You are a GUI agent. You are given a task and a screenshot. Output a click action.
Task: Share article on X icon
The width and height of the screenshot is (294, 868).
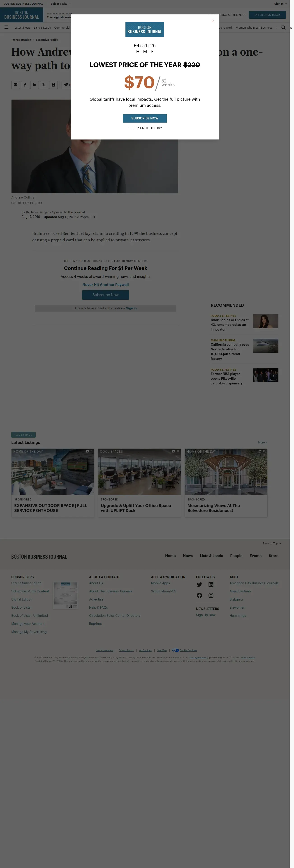point(44,85)
